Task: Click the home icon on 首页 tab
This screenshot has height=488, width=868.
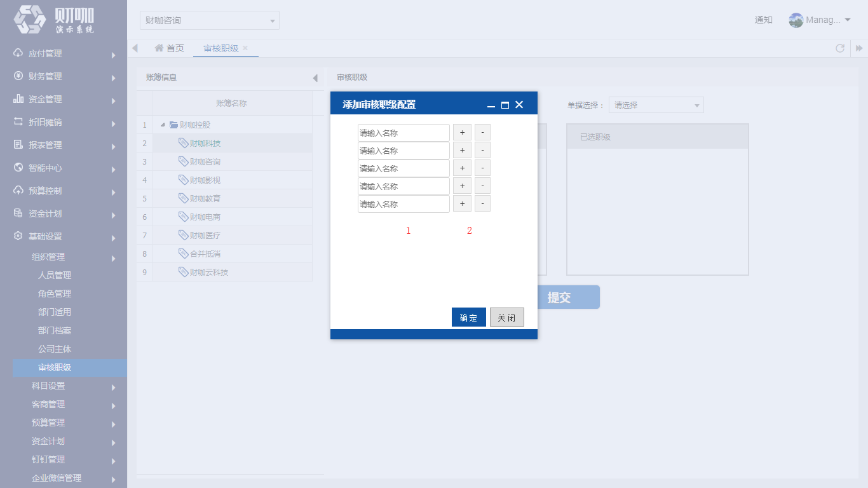Action: point(159,48)
